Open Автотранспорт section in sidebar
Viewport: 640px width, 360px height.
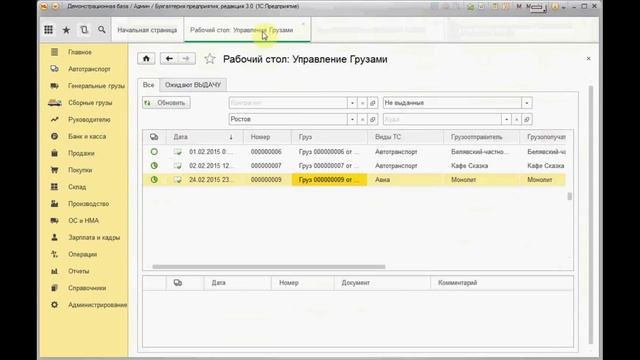89,69
